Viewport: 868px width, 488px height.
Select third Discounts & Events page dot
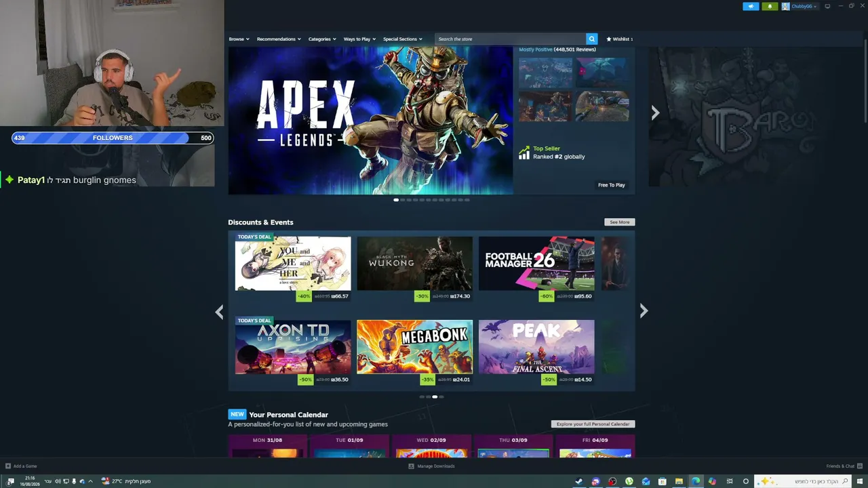pyautogui.click(x=435, y=397)
